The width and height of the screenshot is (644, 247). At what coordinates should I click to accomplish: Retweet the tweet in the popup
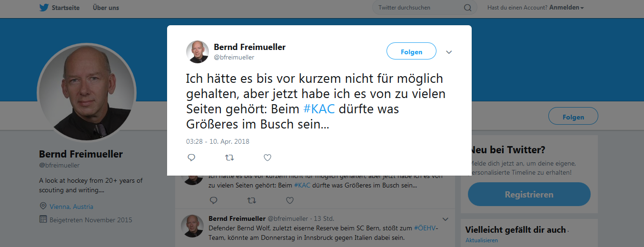(x=229, y=158)
